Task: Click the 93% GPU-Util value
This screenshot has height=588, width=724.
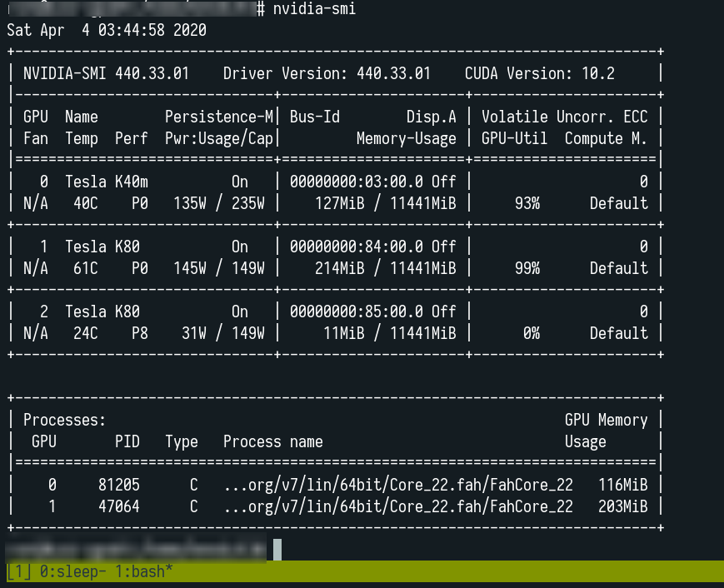Action: pyautogui.click(x=527, y=203)
